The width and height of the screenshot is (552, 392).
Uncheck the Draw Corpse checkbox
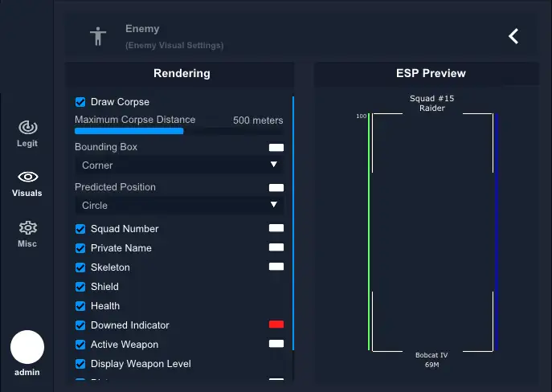tap(80, 102)
